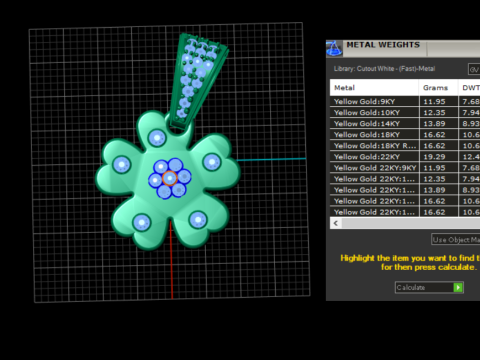
Task: Select the Yellow Gold:18KY row
Action: [405, 134]
